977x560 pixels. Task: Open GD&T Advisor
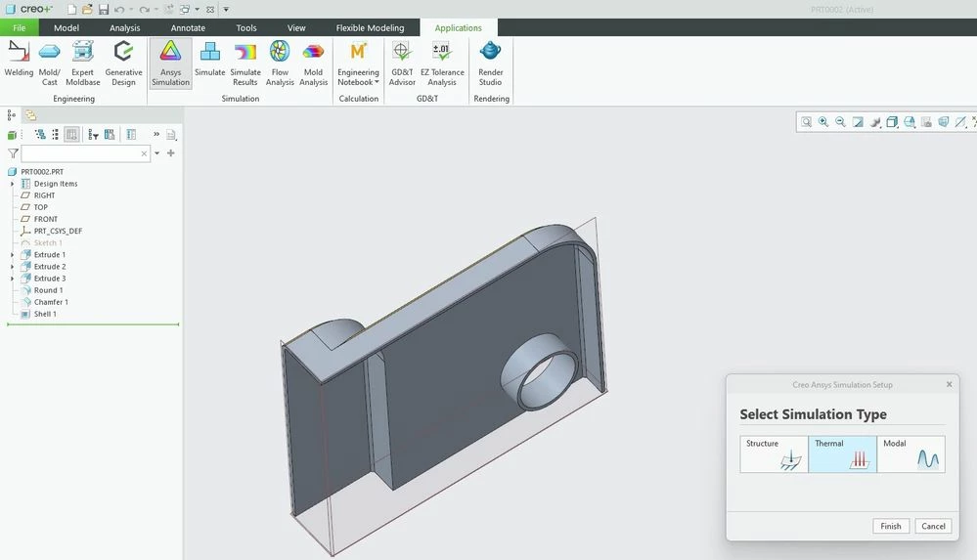pos(402,62)
